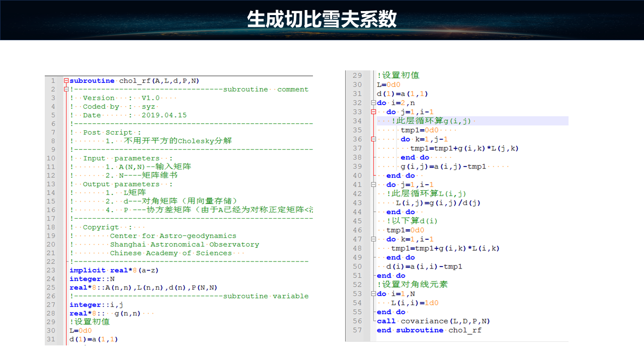This screenshot has height=362, width=644.
Task: Click the slide title 生成切比雪夫系数
Action: point(322,19)
